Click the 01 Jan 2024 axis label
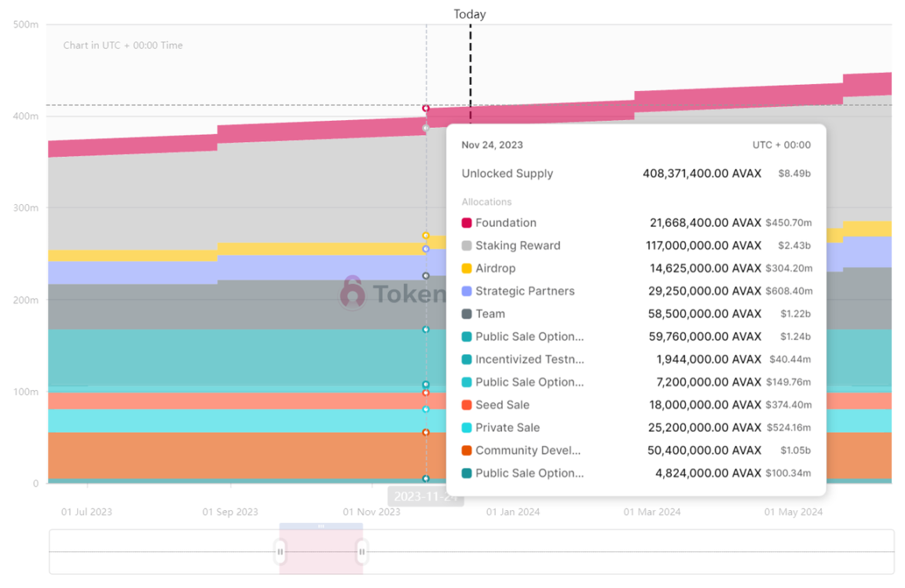The width and height of the screenshot is (905, 588). [x=513, y=512]
